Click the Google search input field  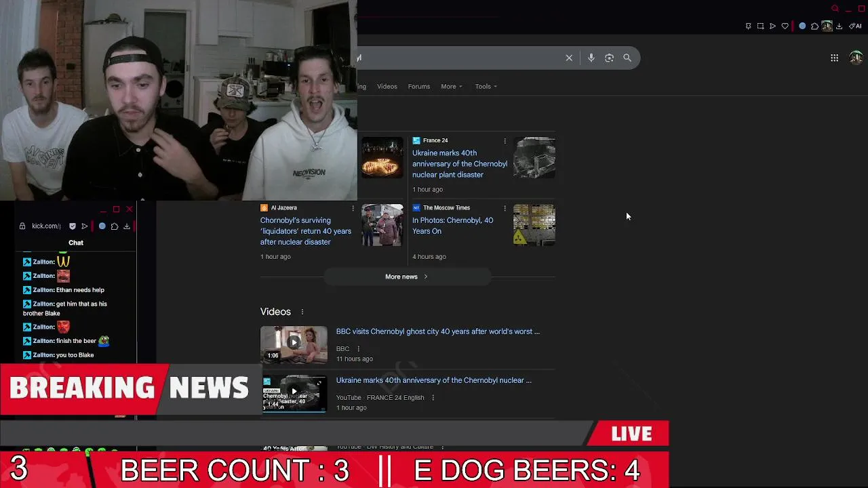[x=460, y=58]
